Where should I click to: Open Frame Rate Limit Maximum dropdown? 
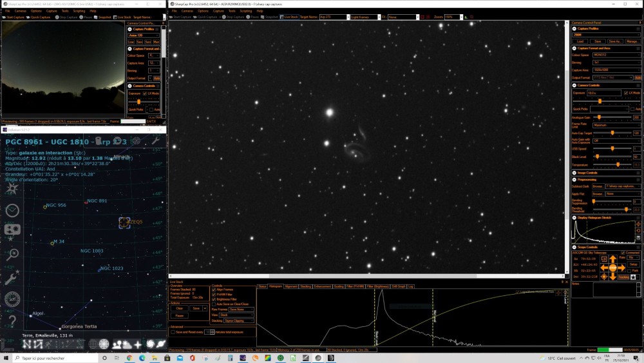[616, 125]
